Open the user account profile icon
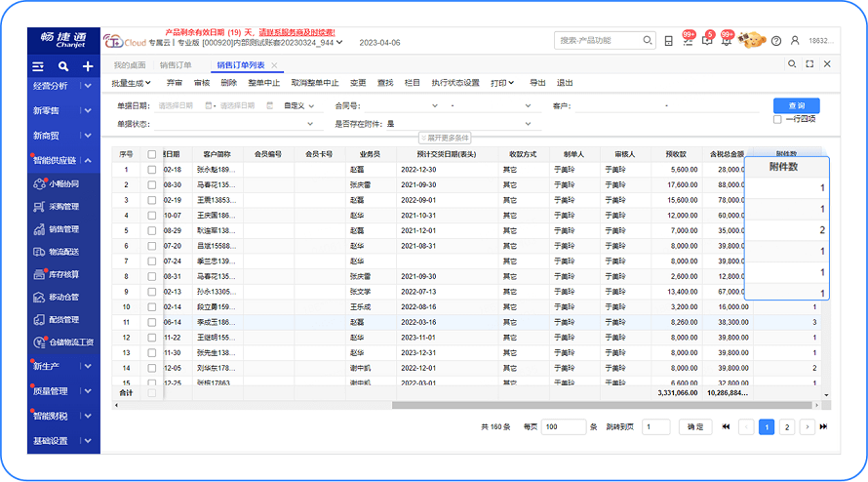868x482 pixels. tap(795, 41)
